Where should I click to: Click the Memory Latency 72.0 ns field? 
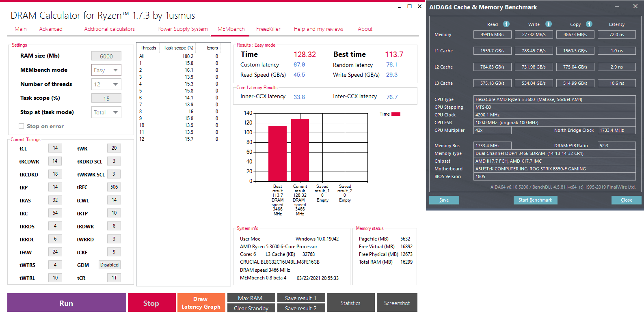pos(617,34)
